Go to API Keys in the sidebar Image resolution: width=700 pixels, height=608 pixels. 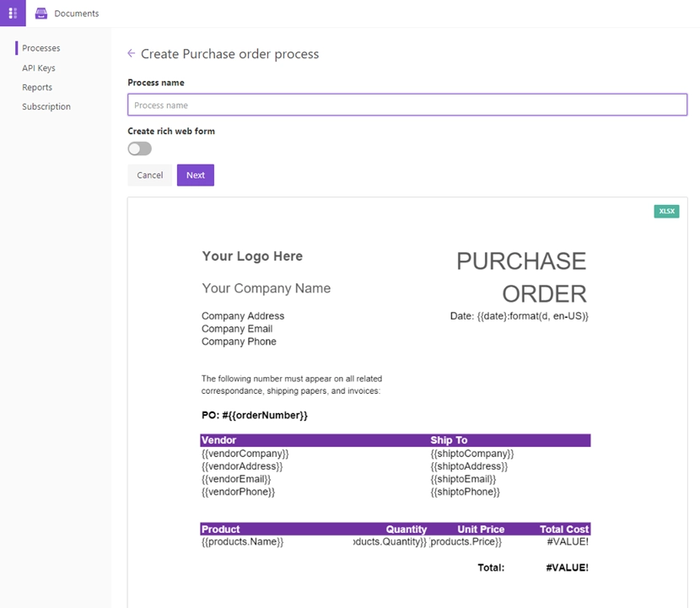39,67
